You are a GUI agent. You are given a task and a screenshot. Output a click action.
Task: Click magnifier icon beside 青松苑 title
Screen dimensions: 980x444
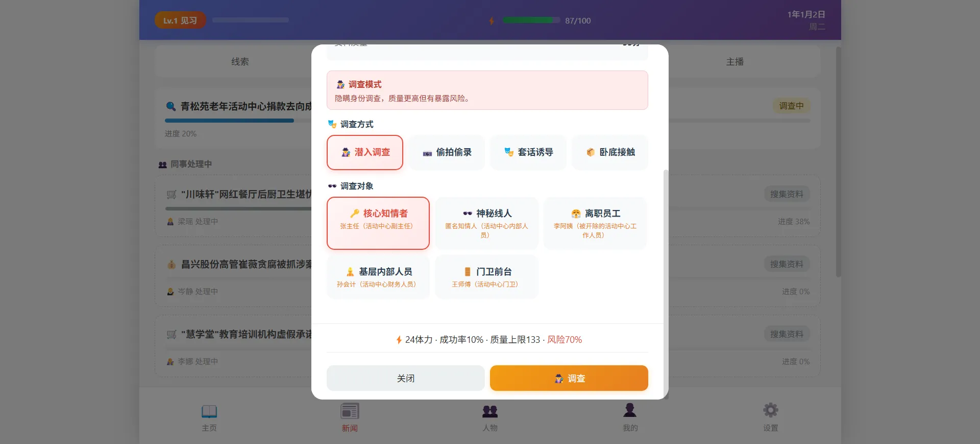coord(171,106)
